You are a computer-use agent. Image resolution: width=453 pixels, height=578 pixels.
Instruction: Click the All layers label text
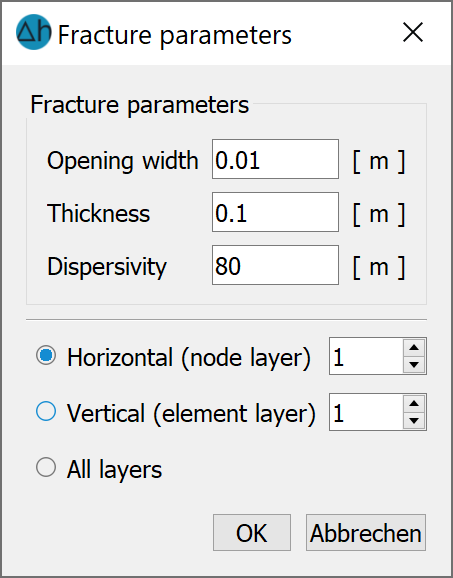point(114,470)
